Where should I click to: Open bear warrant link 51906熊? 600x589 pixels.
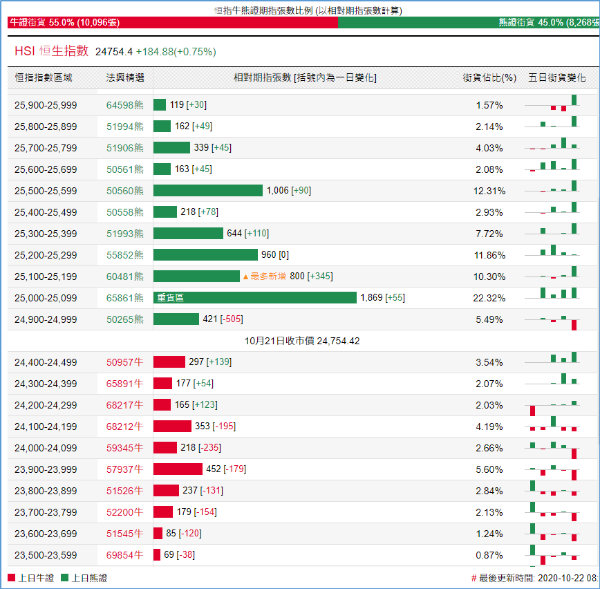125,148
